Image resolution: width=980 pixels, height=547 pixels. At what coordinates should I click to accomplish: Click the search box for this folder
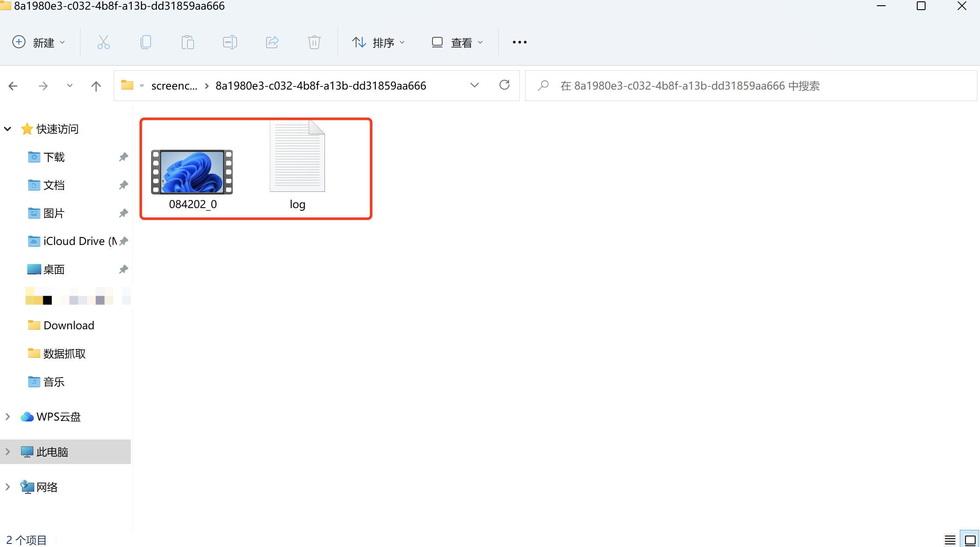751,86
